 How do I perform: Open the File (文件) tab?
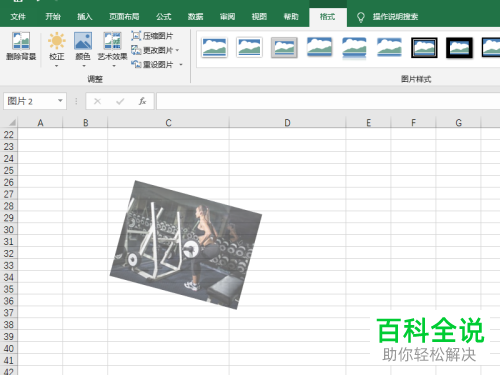pos(18,17)
